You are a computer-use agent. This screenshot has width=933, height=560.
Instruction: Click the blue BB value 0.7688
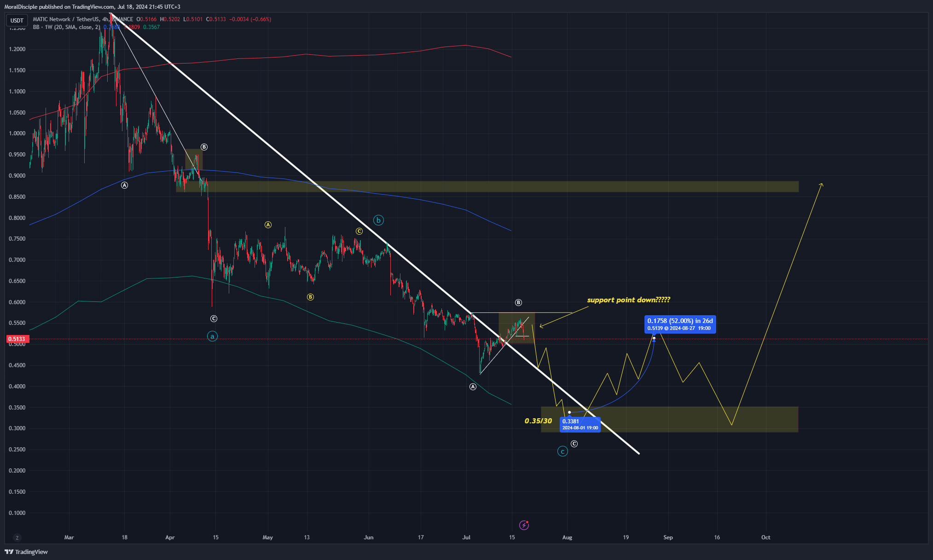pyautogui.click(x=111, y=27)
